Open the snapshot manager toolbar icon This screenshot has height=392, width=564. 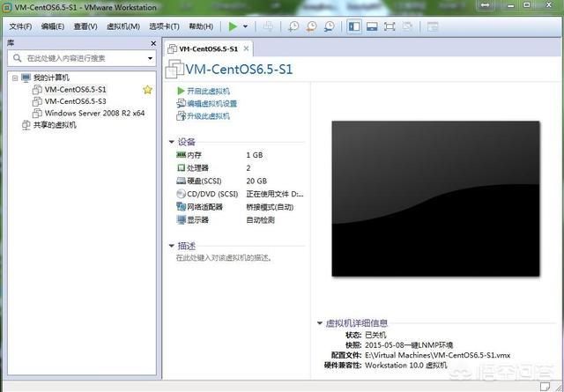(329, 26)
